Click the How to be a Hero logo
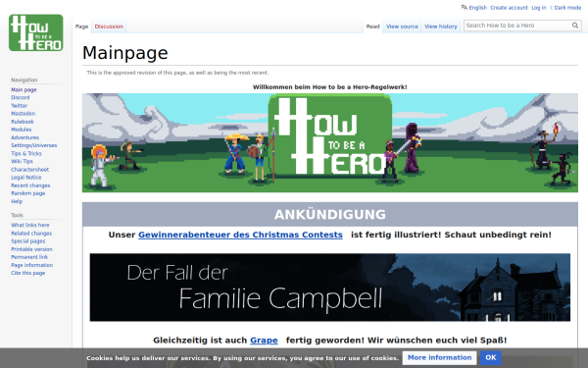 36,32
